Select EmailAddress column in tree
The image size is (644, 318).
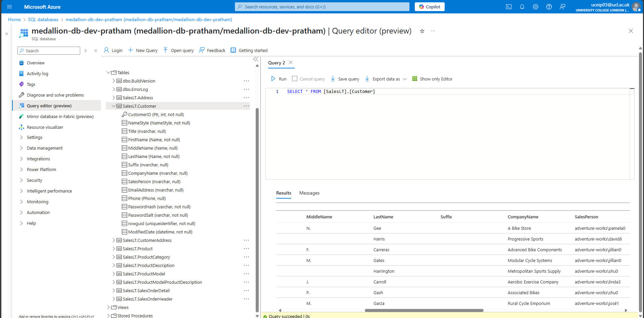(156, 190)
